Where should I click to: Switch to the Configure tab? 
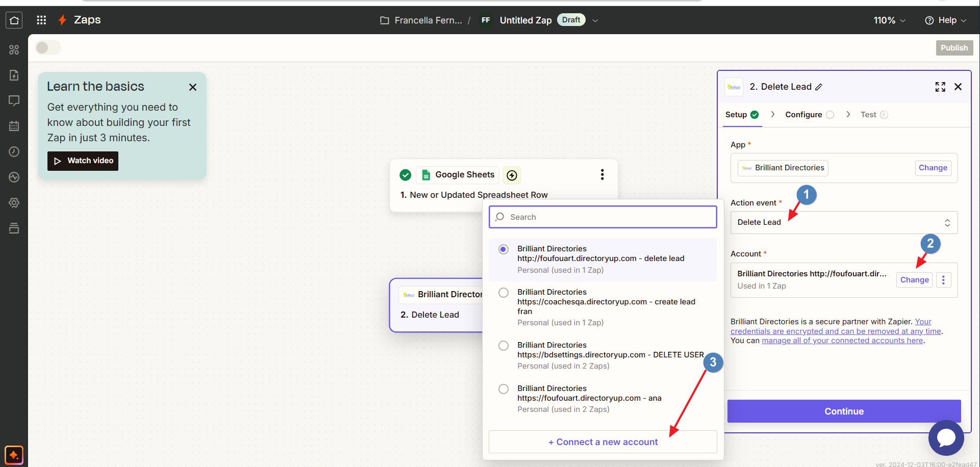pyautogui.click(x=810, y=115)
